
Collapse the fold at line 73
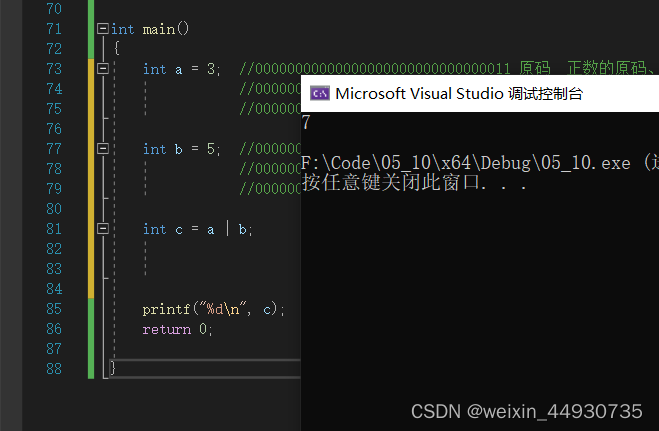pos(103,68)
